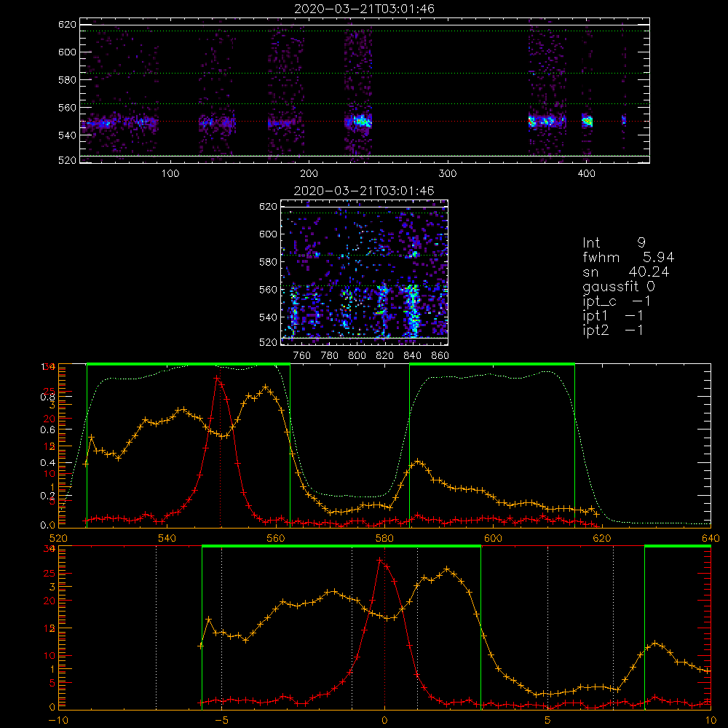Image resolution: width=728 pixels, height=728 pixels.
Task: Select the 'gaussfit 0' readout line
Action: tap(619, 286)
